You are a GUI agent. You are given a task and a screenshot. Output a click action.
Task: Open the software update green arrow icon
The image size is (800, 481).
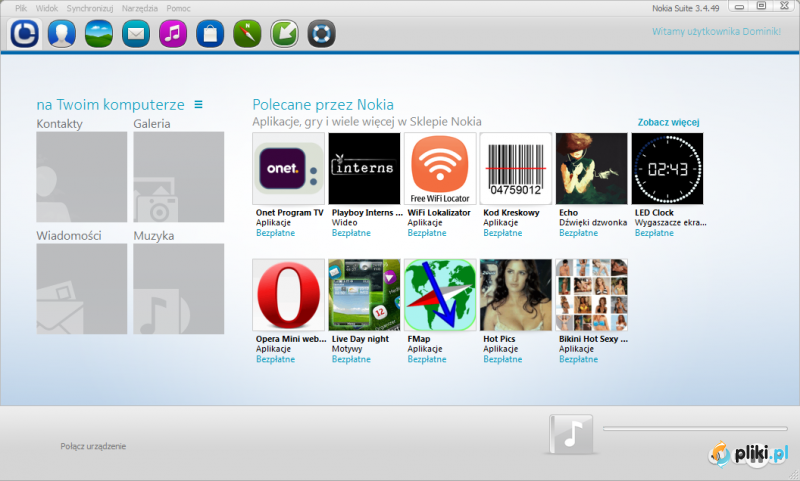click(x=284, y=34)
